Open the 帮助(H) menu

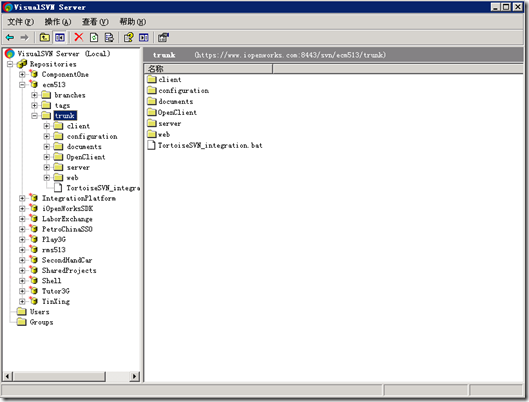pos(133,22)
